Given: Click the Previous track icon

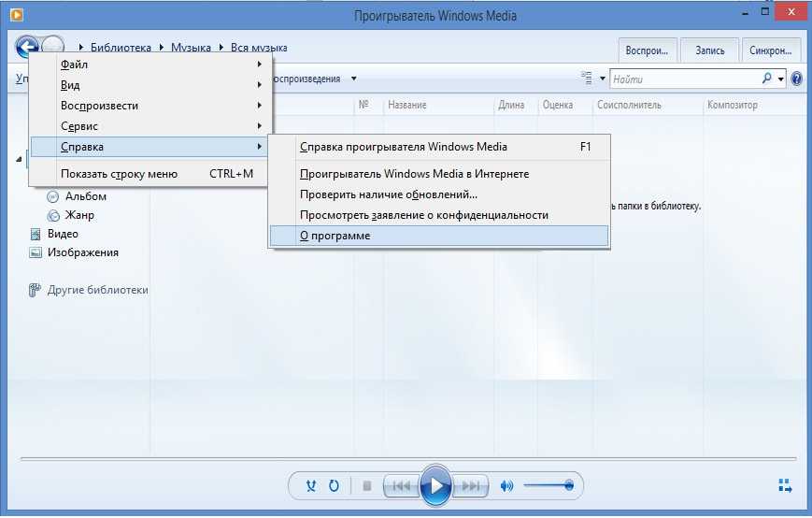Looking at the screenshot, I should point(399,485).
